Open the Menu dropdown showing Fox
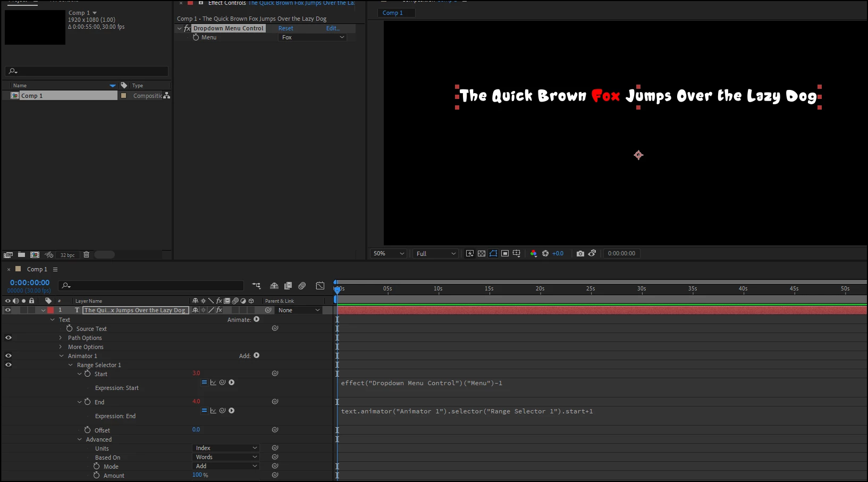Viewport: 868px width, 482px height. (313, 37)
